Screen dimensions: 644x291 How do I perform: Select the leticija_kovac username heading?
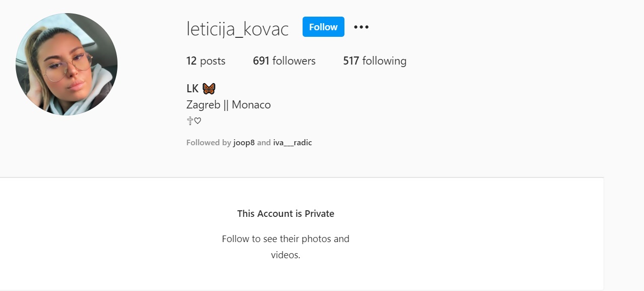pos(238,29)
